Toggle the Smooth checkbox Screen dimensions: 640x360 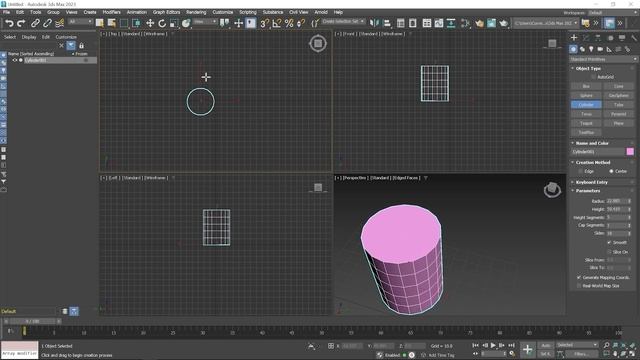[609, 242]
